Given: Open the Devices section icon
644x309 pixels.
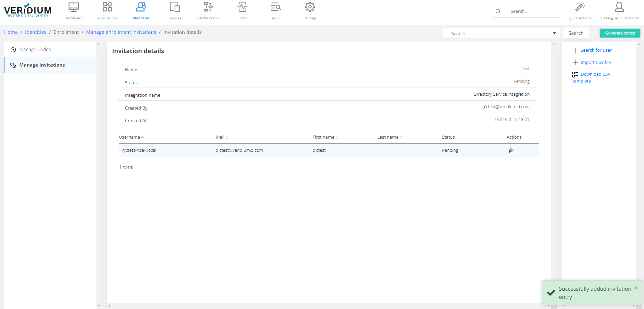Looking at the screenshot, I should pyautogui.click(x=175, y=7).
